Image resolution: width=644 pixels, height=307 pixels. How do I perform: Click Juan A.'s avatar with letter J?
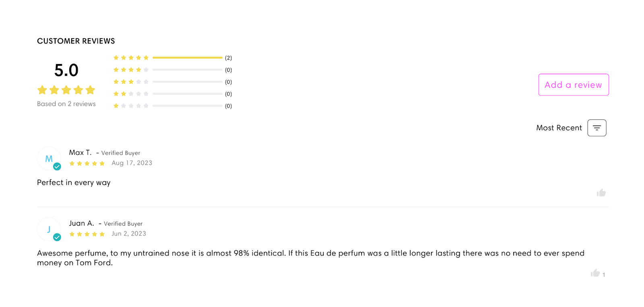pos(49,229)
